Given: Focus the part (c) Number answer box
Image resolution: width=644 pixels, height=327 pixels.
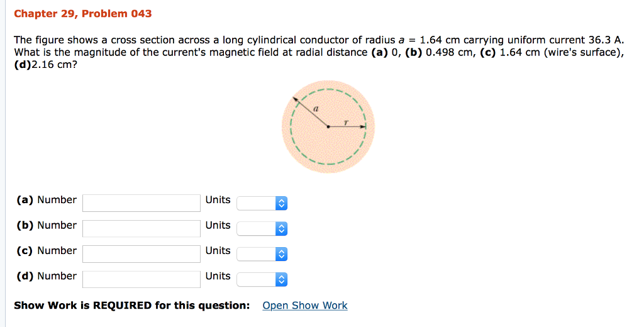Looking at the screenshot, I should pos(142,253).
